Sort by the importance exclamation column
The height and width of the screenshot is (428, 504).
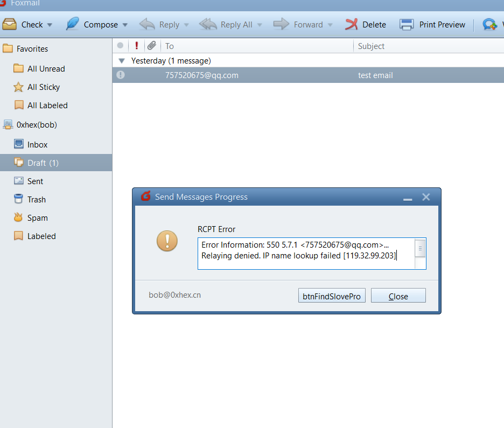click(x=136, y=45)
